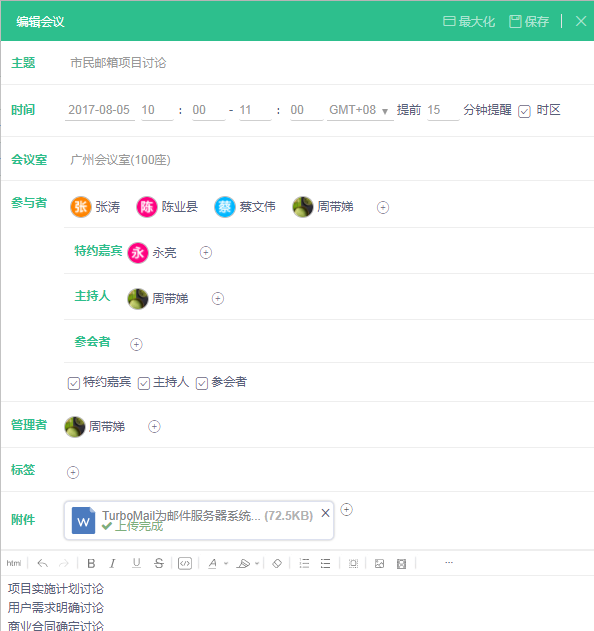Click the 最大化 maximize button

[469, 21]
